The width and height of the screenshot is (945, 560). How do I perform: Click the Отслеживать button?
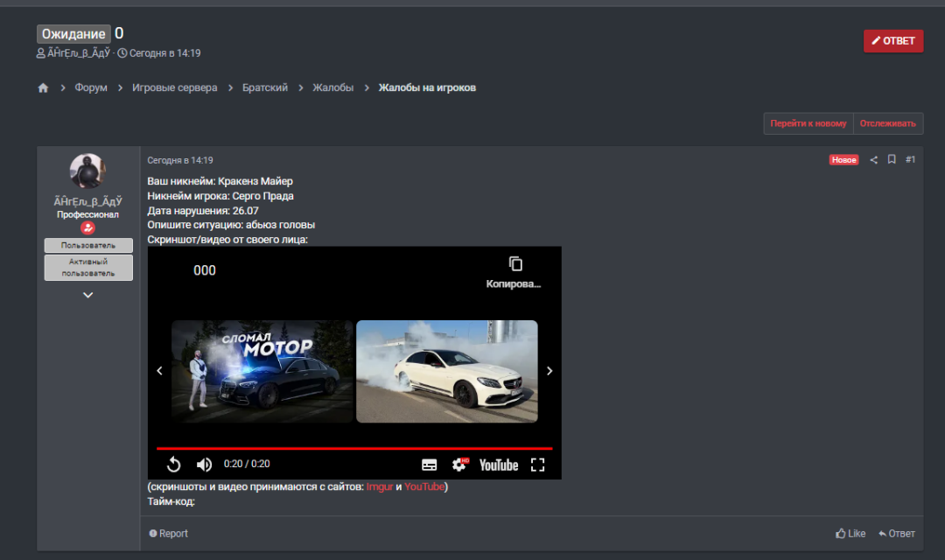[888, 123]
